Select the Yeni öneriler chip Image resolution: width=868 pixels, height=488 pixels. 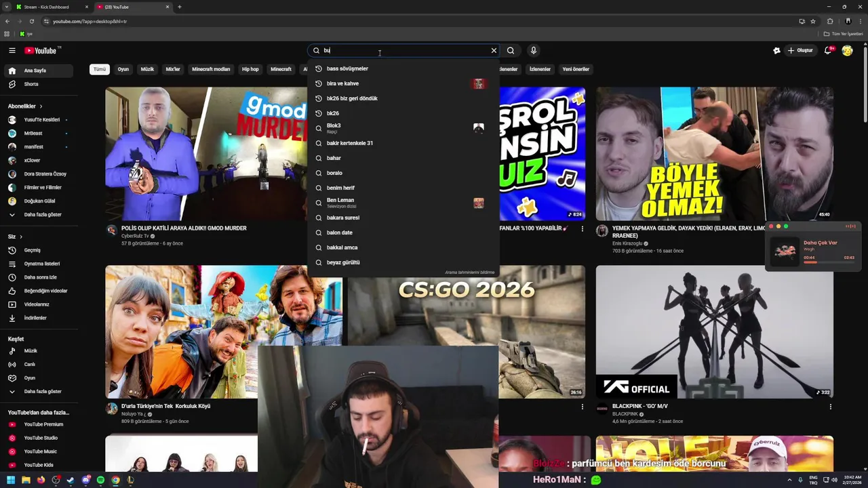576,69
